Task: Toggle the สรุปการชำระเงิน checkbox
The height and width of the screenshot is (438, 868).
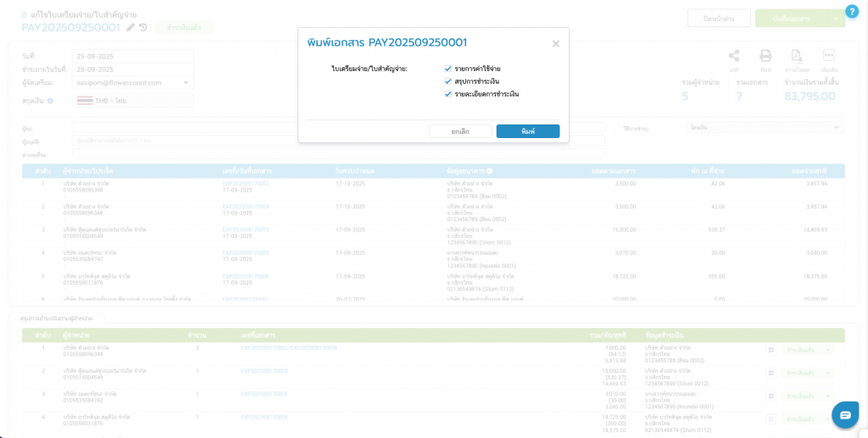Action: [448, 81]
